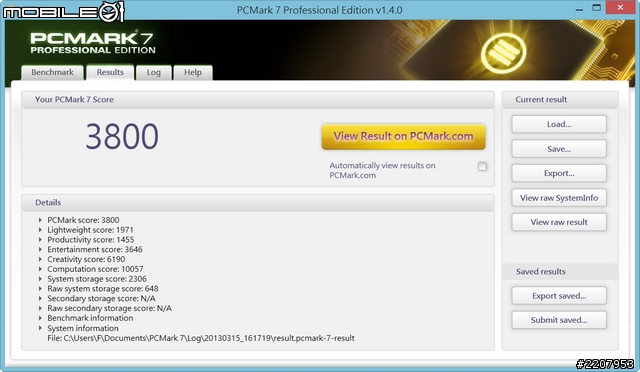
Task: Expand the Computation score: 10057 row
Action: 40,269
